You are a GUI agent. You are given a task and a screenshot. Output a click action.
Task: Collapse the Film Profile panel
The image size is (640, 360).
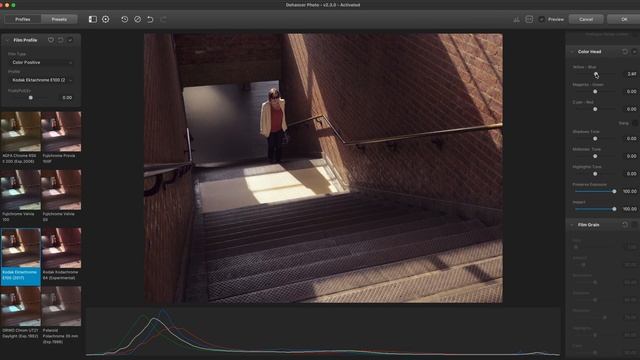pos(8,40)
